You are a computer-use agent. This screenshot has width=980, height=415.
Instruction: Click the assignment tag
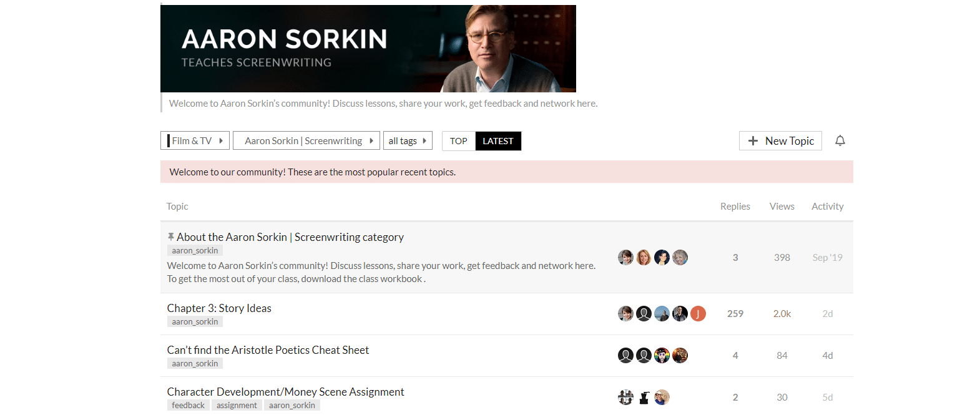(237, 406)
